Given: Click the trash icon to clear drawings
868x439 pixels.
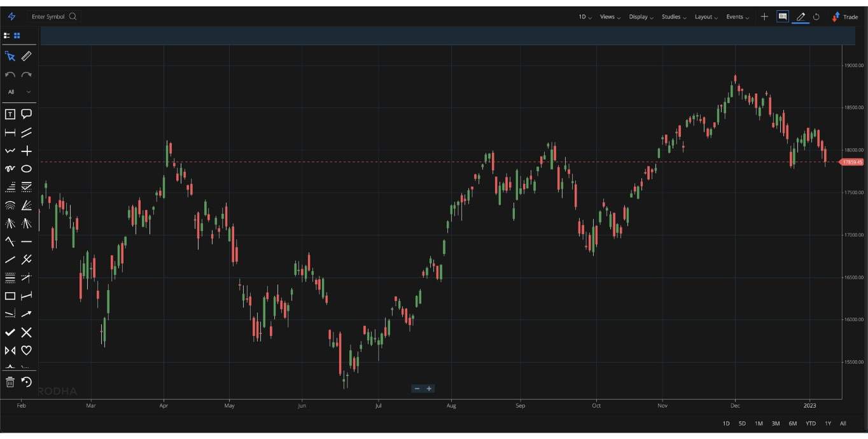Looking at the screenshot, I should pos(10,382).
